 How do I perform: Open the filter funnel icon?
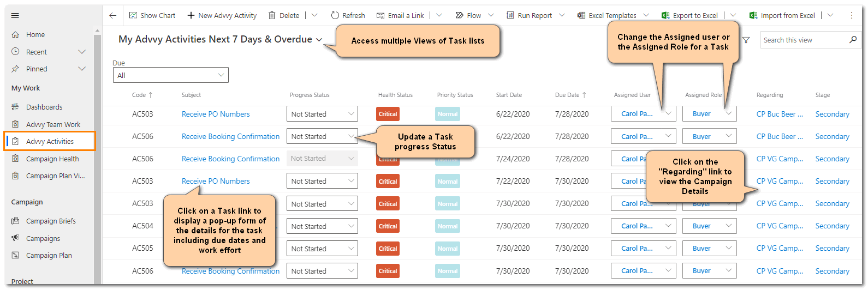pos(746,40)
